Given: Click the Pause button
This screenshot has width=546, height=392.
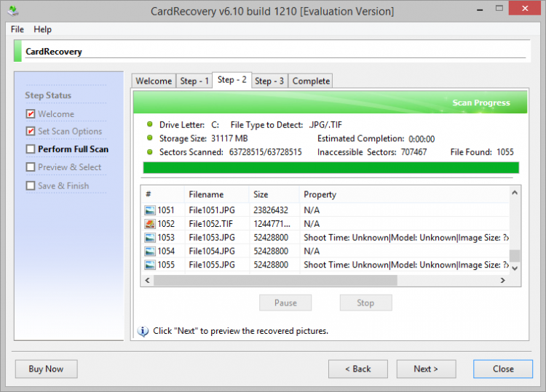Looking at the screenshot, I should point(285,303).
